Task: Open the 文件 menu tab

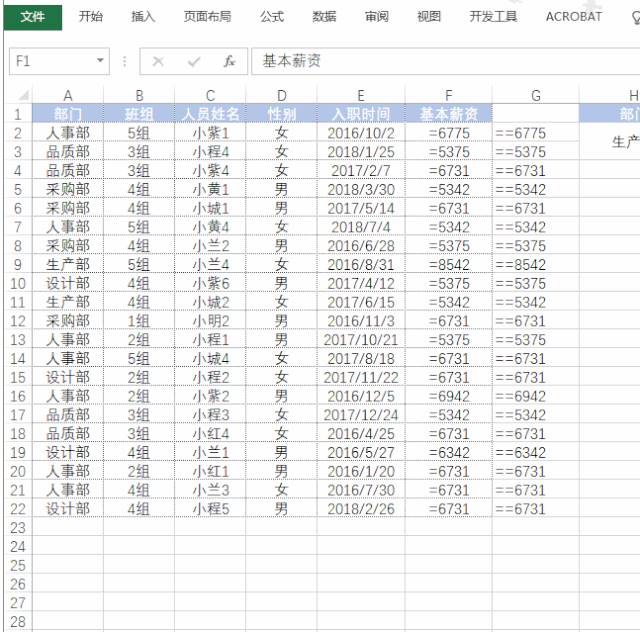Action: 33,17
